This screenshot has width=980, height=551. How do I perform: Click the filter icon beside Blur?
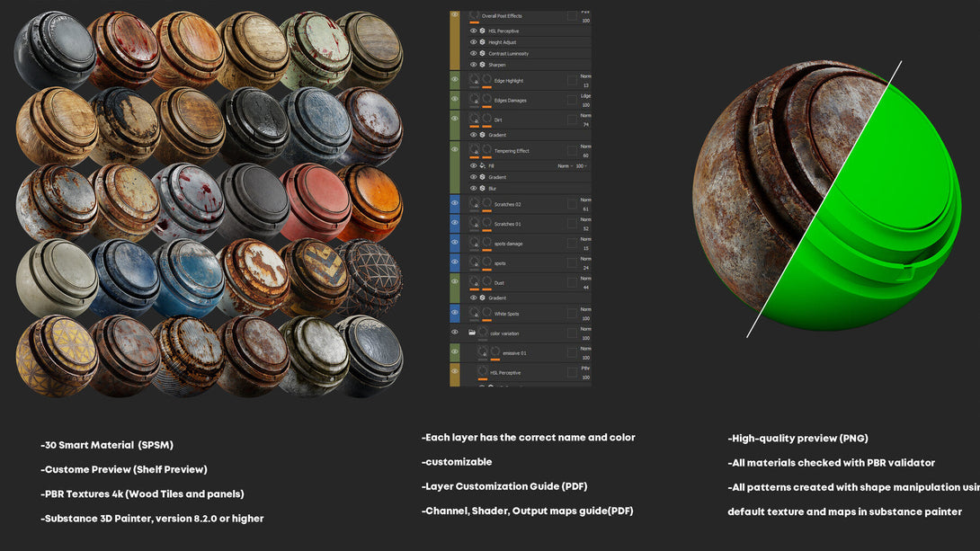coord(483,188)
